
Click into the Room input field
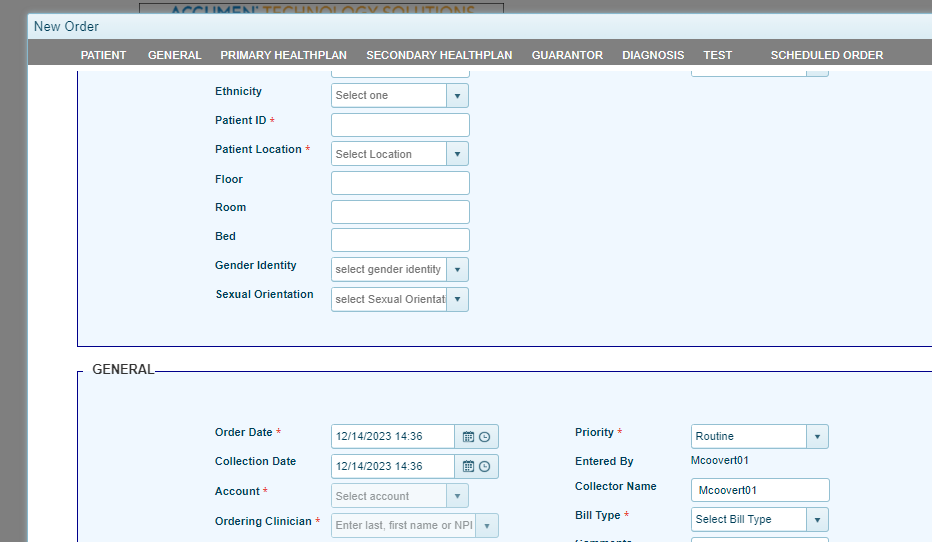(400, 212)
